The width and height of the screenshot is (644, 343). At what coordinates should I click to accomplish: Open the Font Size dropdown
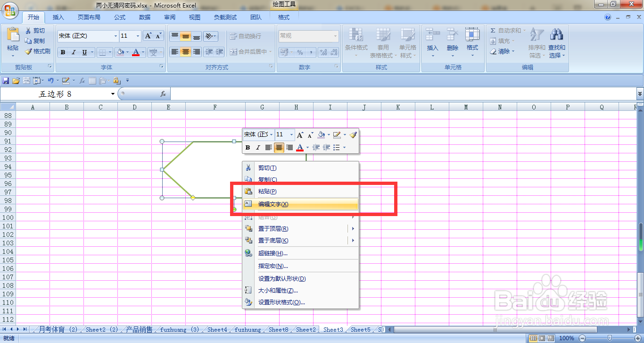click(137, 36)
